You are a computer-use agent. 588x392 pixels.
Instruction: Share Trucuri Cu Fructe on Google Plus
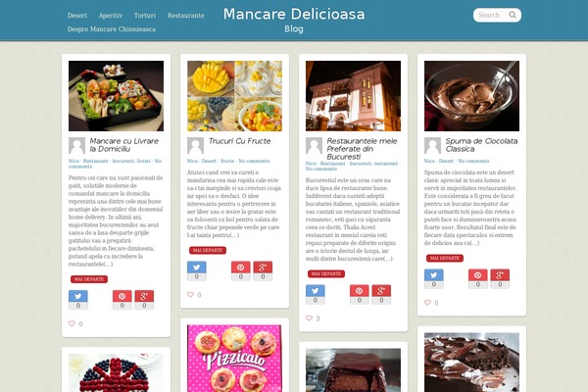pyautogui.click(x=263, y=270)
